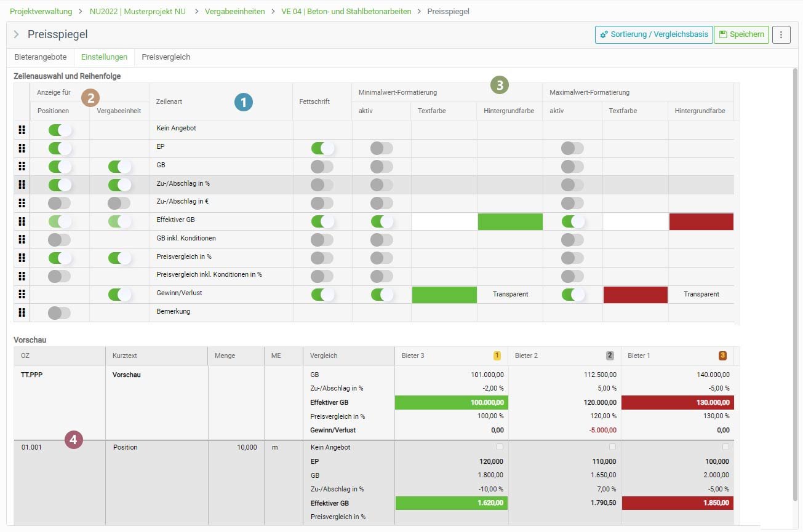
Task: Tick Kein Angebot checkbox for Bieter 2
Action: (x=612, y=447)
